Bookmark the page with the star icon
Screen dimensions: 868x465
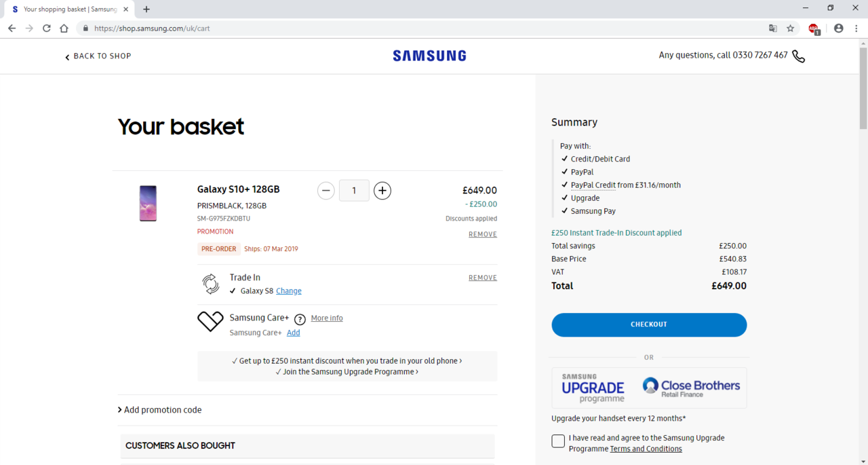pyautogui.click(x=791, y=29)
